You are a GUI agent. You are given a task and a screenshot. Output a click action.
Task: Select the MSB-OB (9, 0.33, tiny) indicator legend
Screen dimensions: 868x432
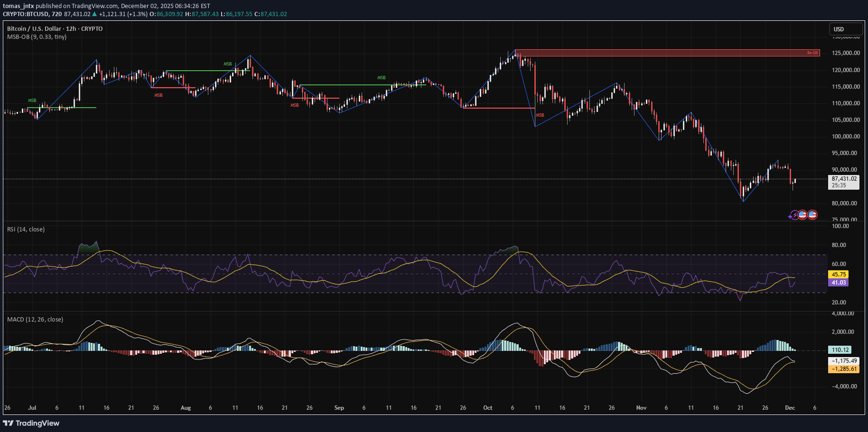coord(37,37)
